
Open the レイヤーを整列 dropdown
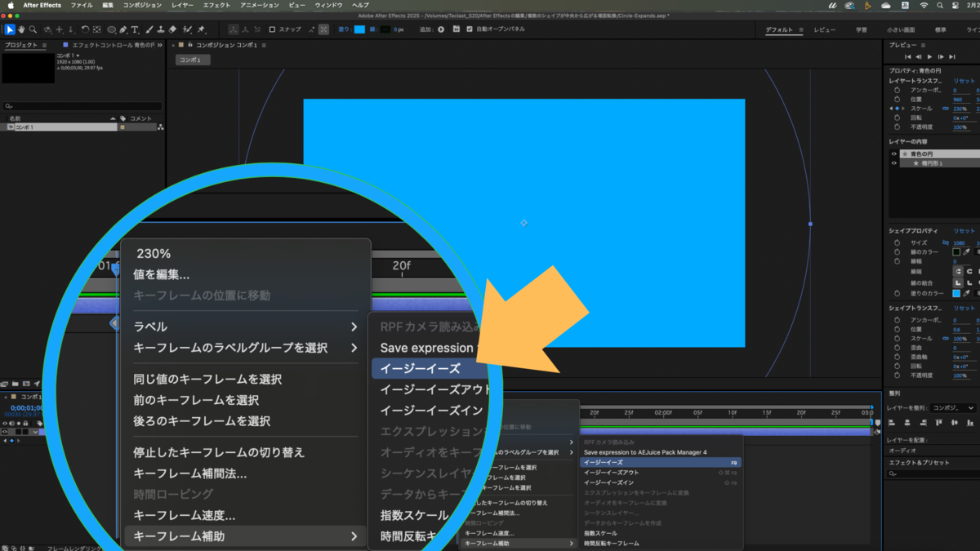point(953,408)
